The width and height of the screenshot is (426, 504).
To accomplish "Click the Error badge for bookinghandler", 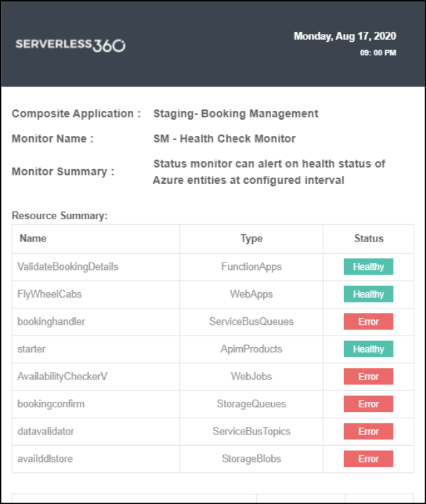I will click(369, 322).
